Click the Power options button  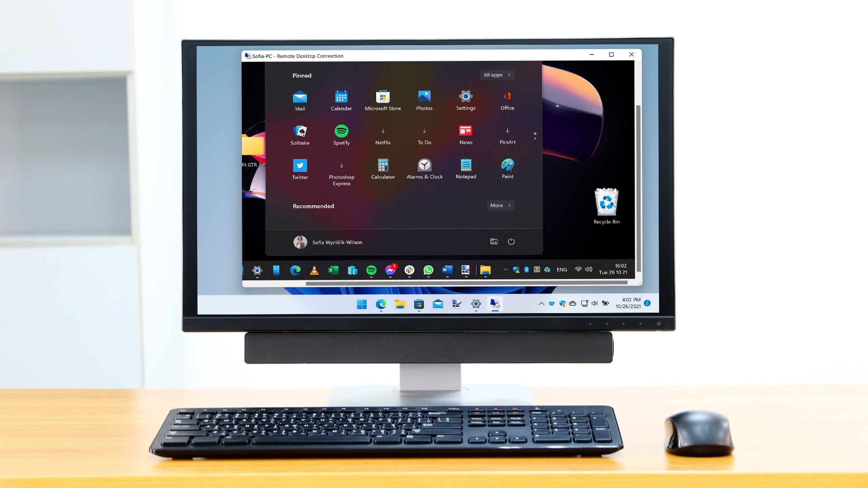511,241
